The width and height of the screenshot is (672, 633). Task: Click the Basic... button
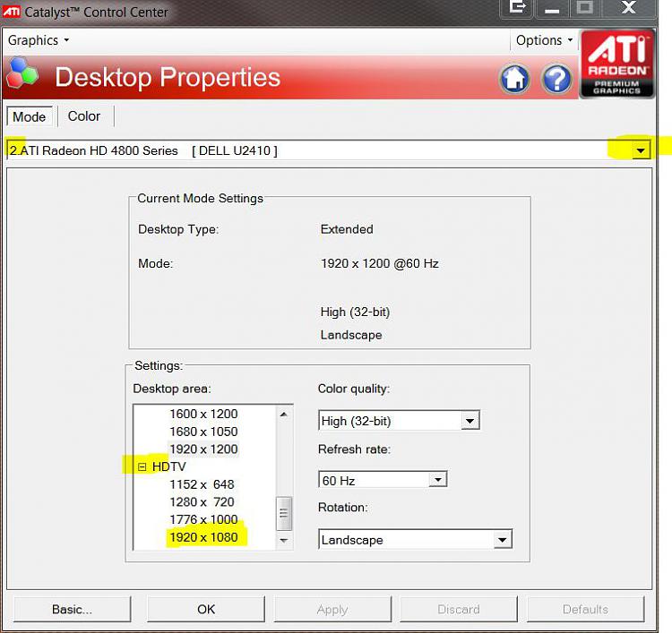(x=72, y=609)
